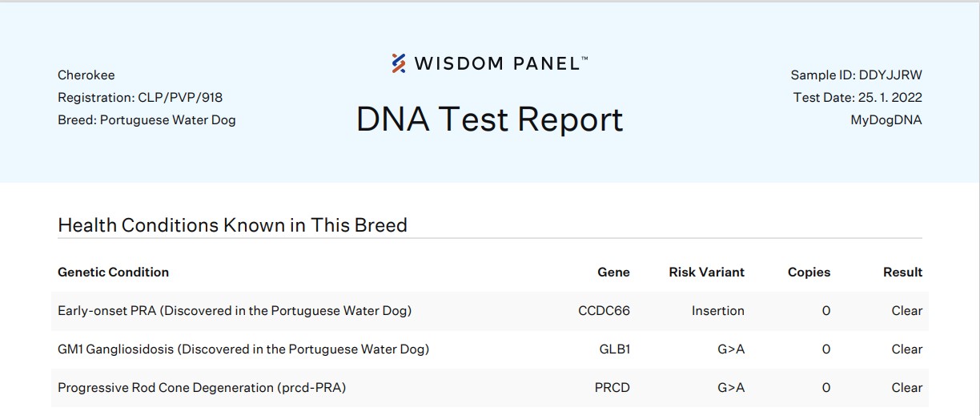Image resolution: width=980 pixels, height=416 pixels.
Task: Click the Breed Portuguese Water Dog line
Action: click(x=147, y=120)
